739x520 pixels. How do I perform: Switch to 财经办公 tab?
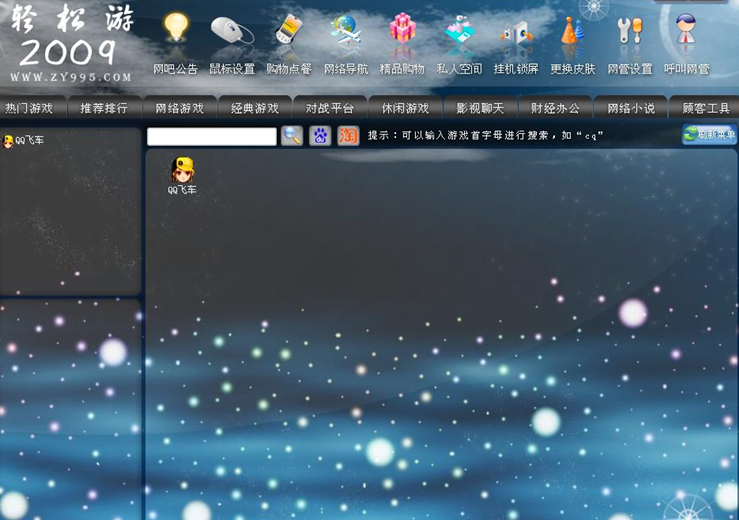pyautogui.click(x=555, y=108)
